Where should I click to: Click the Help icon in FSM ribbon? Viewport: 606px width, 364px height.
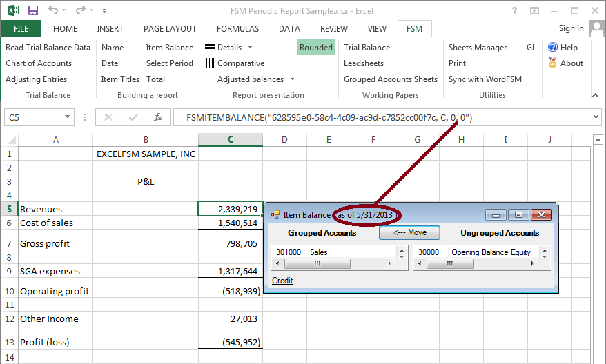[x=553, y=47]
